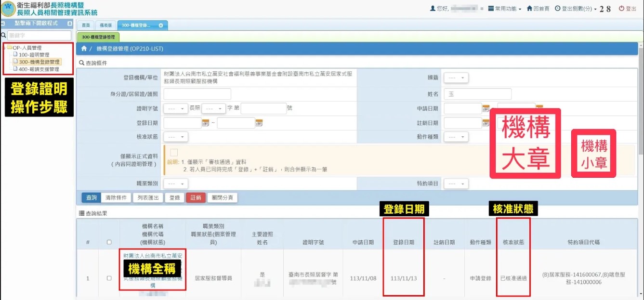Viewport: 644px width, 300px height.
Task: Click the home icon in the breadcrumb bar
Action: pyautogui.click(x=84, y=49)
